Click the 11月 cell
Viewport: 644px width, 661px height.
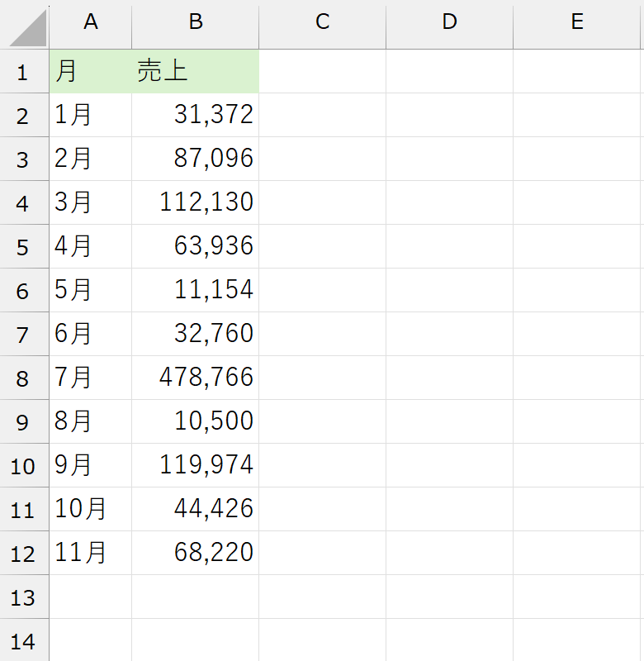click(91, 554)
